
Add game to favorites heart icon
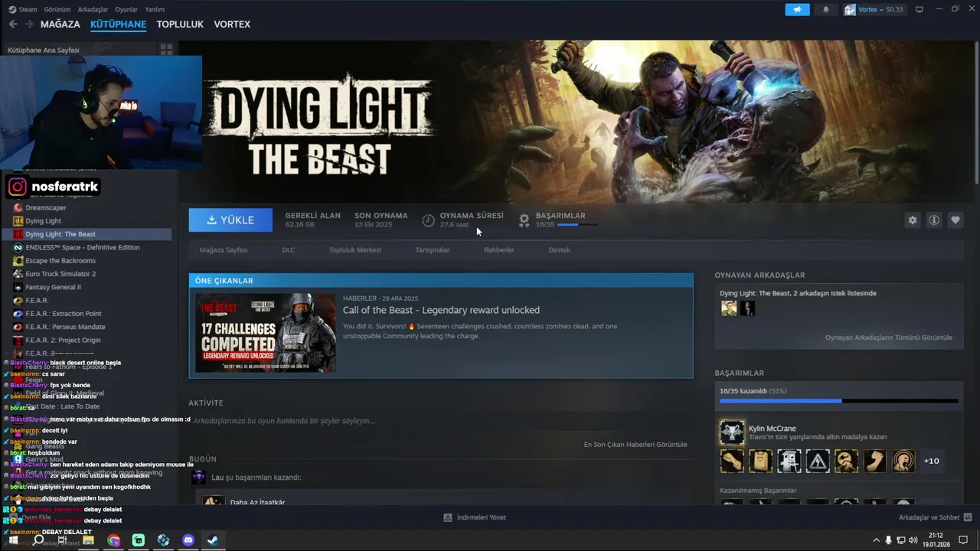[x=955, y=220]
